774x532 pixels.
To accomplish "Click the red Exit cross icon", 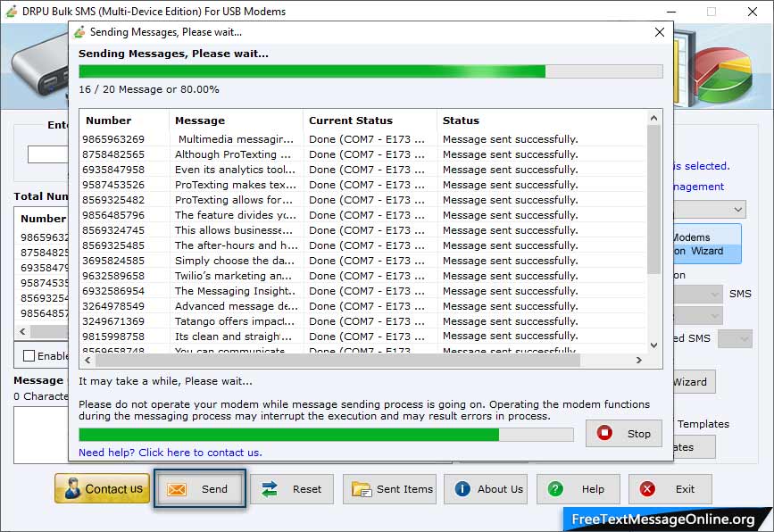I will tap(647, 489).
